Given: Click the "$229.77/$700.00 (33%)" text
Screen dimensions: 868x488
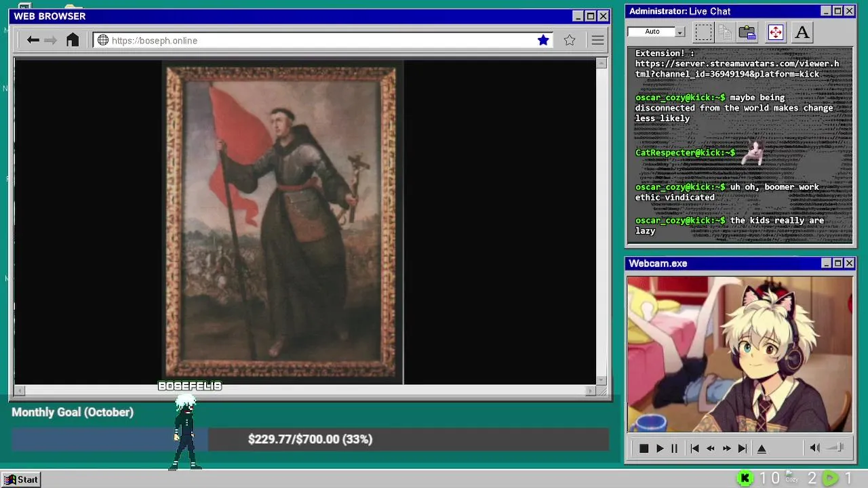Looking at the screenshot, I should pyautogui.click(x=310, y=439).
